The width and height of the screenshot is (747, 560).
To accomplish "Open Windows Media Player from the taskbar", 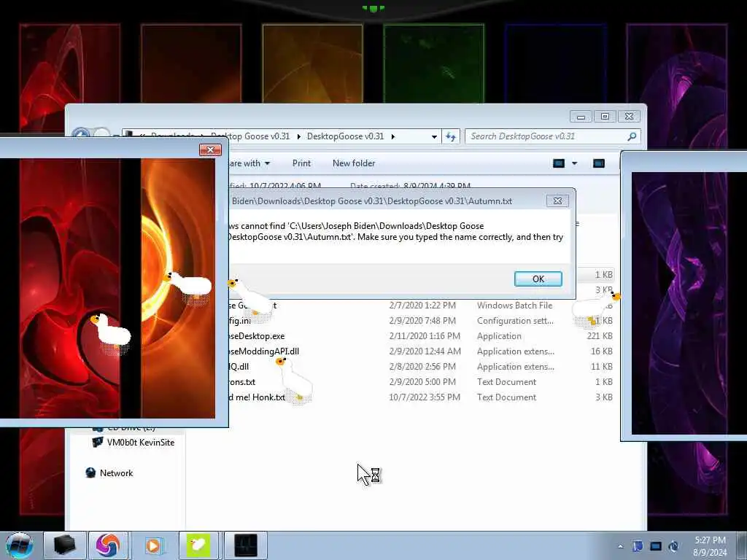I will click(153, 545).
